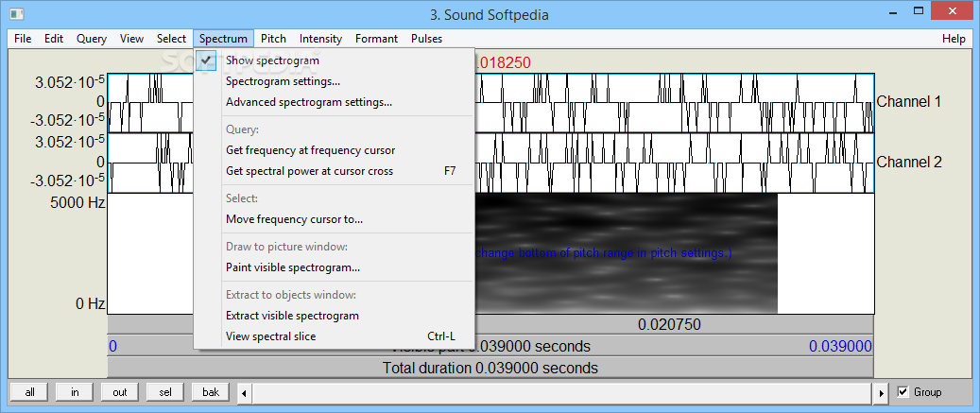Open the File menu
980x413 pixels.
click(x=23, y=39)
